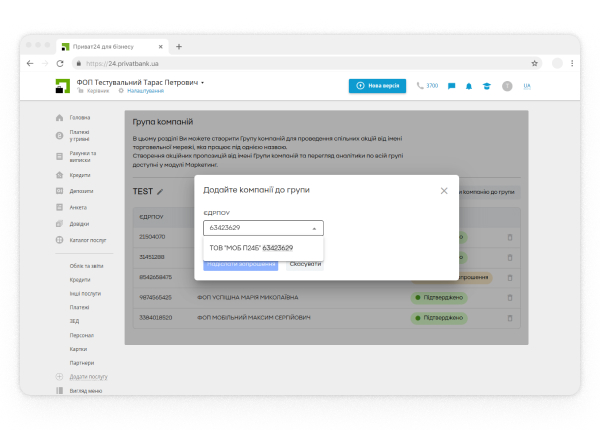The image size is (600, 430).
Task: Open Депозити in the left sidebar
Action: tap(80, 190)
